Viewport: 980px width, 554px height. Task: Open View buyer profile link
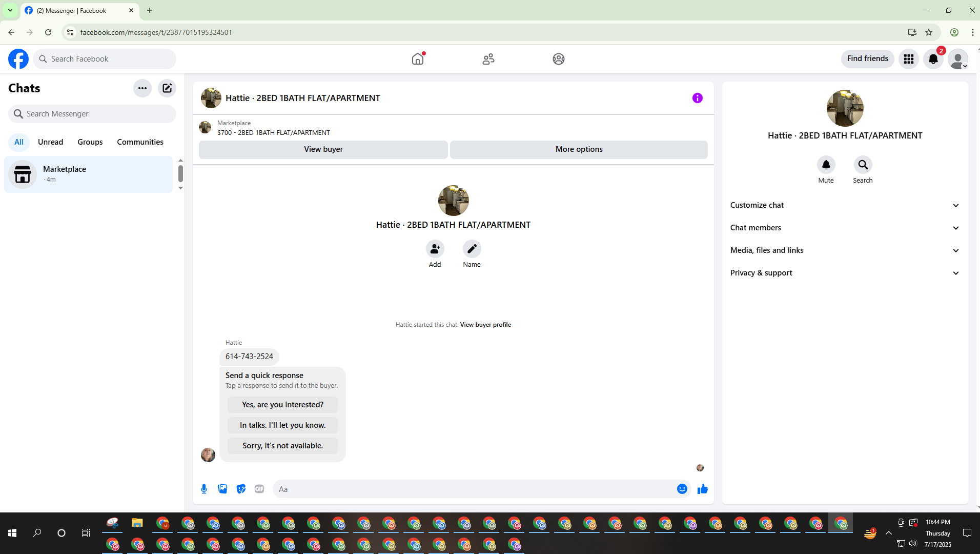click(x=485, y=325)
